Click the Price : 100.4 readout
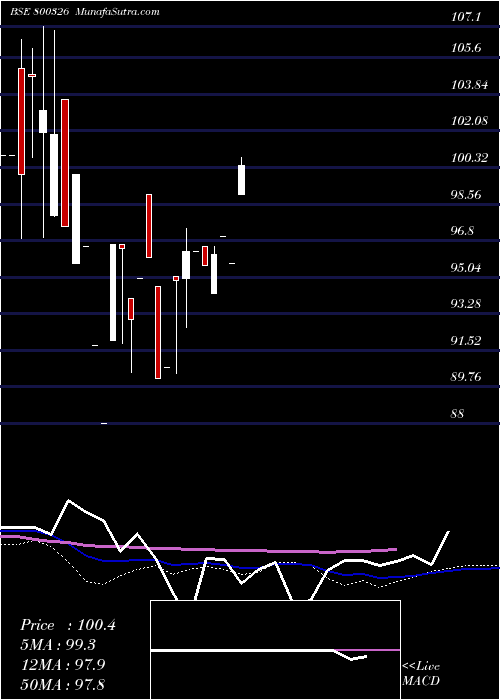Screen dimensions: 500x700 coord(68,625)
